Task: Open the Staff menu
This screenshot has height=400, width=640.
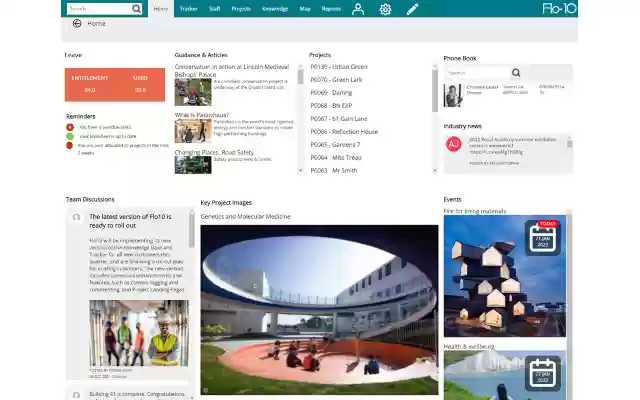Action: pyautogui.click(x=214, y=9)
